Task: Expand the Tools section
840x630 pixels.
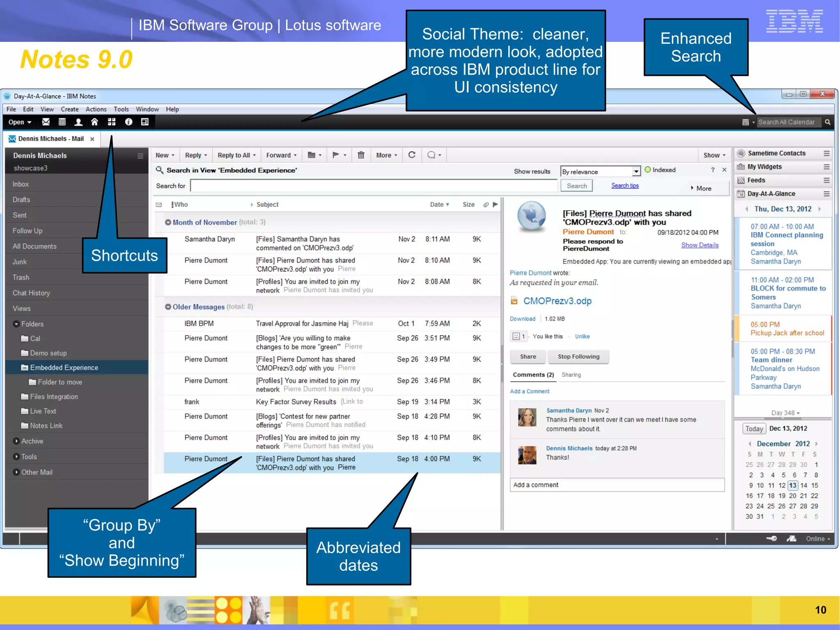Action: point(16,457)
